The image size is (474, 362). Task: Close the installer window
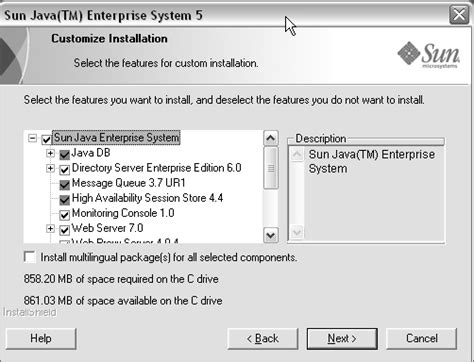coord(459,15)
